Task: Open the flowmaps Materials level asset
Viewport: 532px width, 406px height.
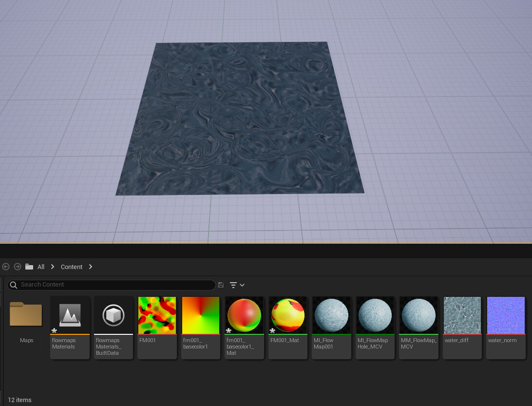Action: (x=70, y=315)
